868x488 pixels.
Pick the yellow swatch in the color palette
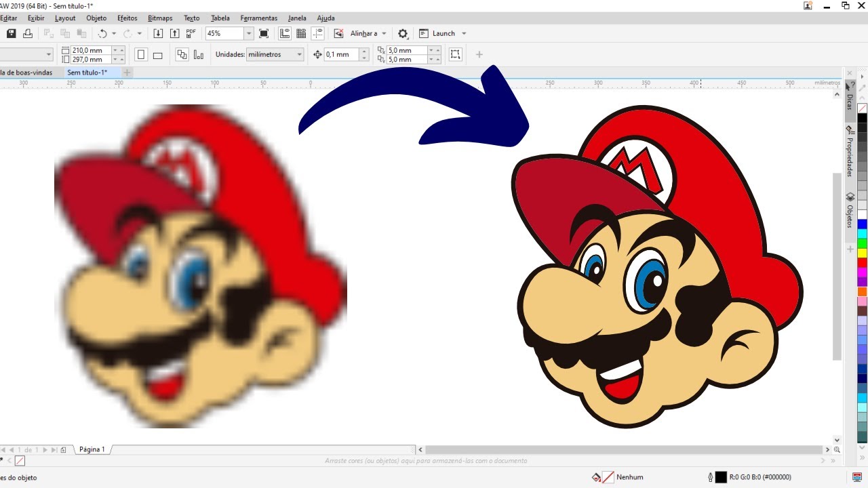862,253
